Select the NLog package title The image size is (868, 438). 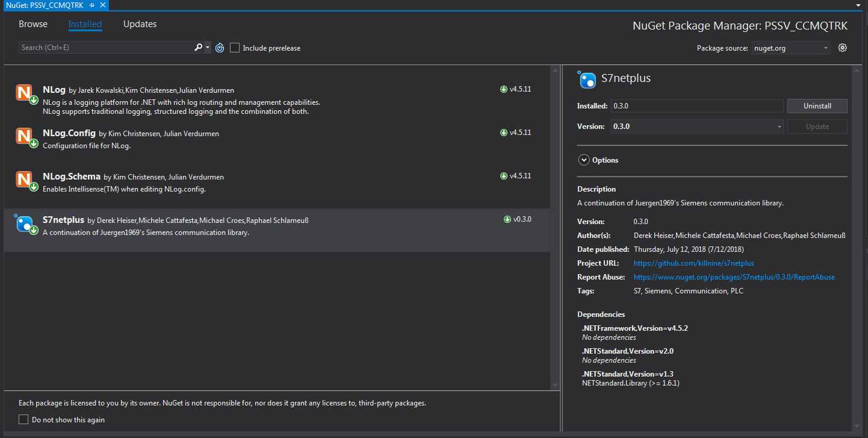(54, 89)
